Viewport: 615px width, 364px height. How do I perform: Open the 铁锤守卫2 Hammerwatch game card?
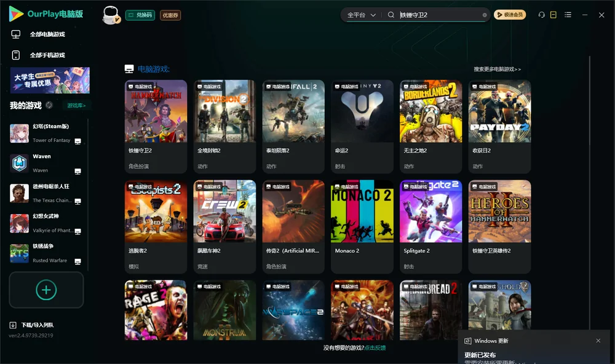(156, 126)
